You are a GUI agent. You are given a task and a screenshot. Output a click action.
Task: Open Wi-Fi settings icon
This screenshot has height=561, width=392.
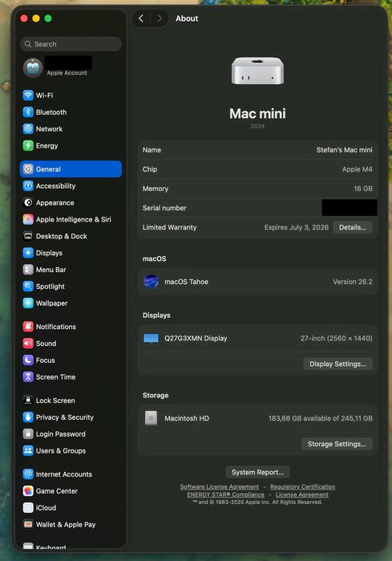(28, 96)
